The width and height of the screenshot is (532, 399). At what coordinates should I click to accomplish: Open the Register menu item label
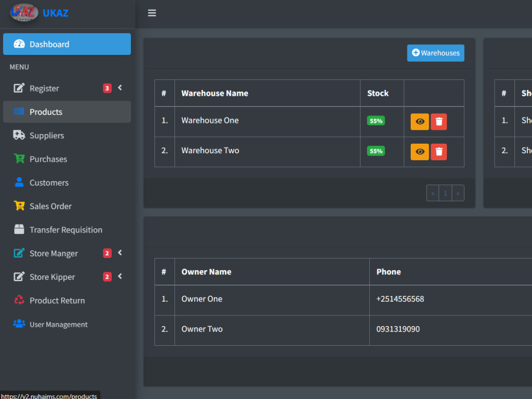coord(44,88)
